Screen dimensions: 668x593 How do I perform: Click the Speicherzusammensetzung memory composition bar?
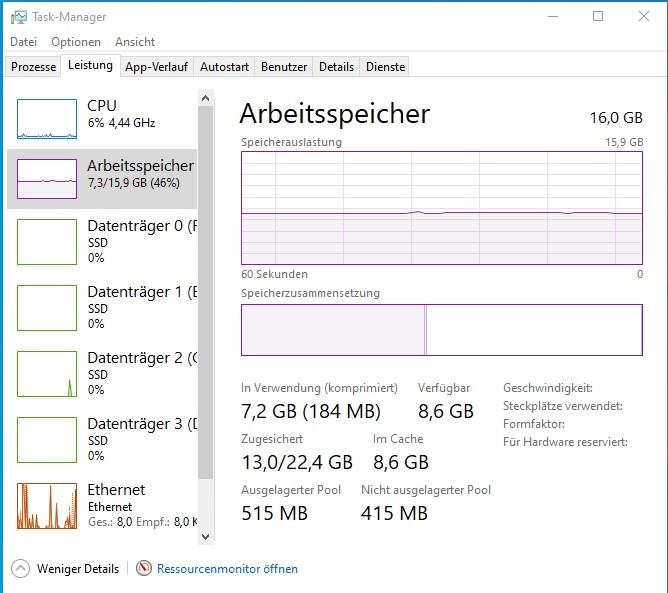pyautogui.click(x=441, y=330)
